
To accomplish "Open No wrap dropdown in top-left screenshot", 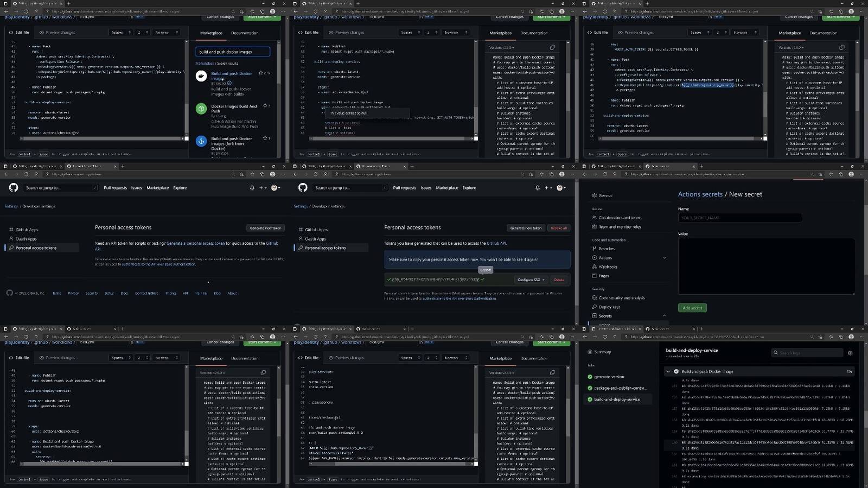I will [x=165, y=33].
